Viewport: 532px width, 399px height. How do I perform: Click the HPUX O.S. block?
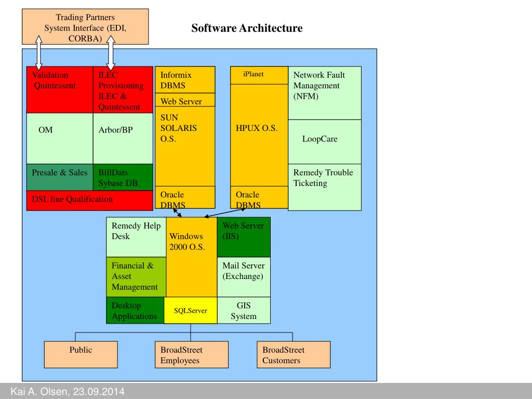259,135
